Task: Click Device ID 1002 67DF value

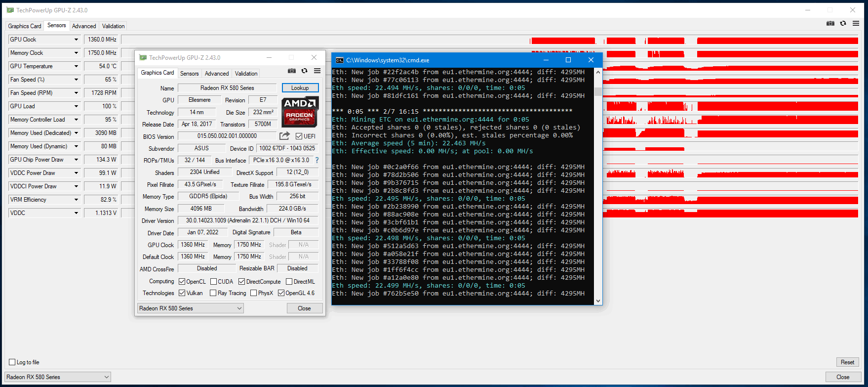Action: tap(287, 148)
